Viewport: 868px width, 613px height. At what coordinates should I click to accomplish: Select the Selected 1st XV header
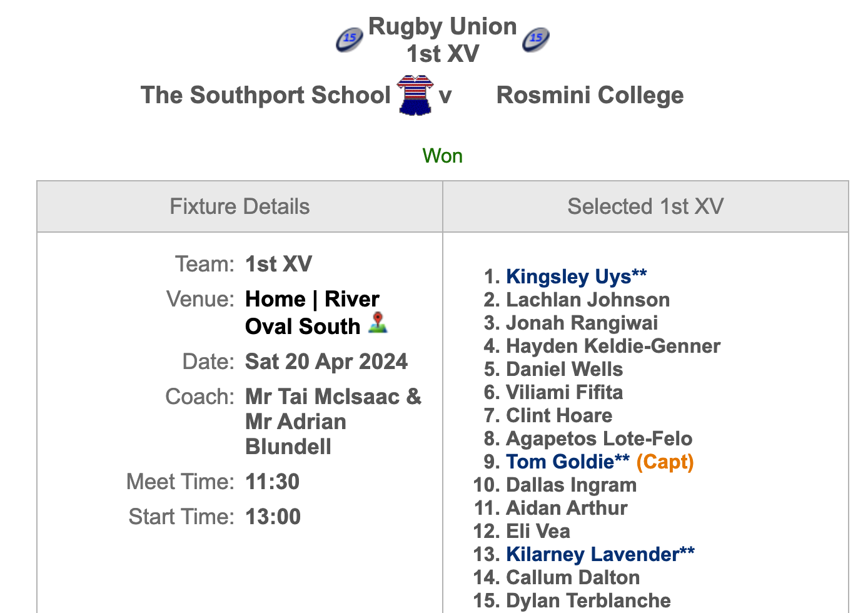click(645, 206)
